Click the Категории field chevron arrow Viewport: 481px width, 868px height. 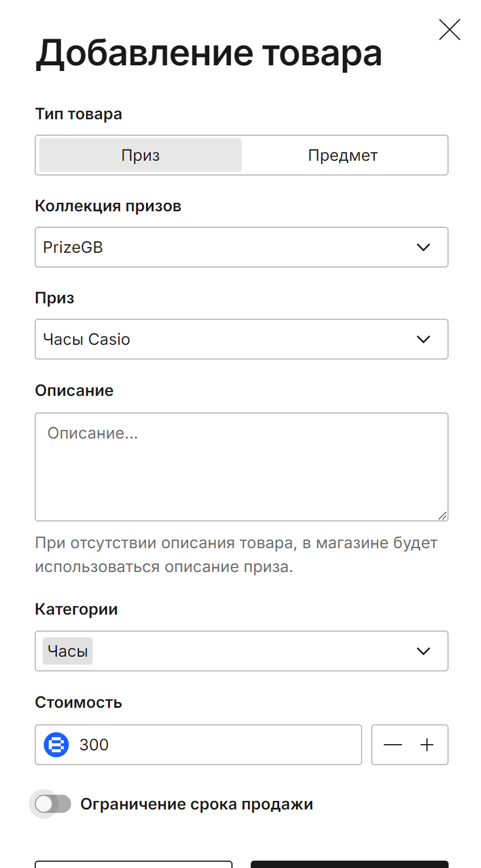pyautogui.click(x=423, y=651)
